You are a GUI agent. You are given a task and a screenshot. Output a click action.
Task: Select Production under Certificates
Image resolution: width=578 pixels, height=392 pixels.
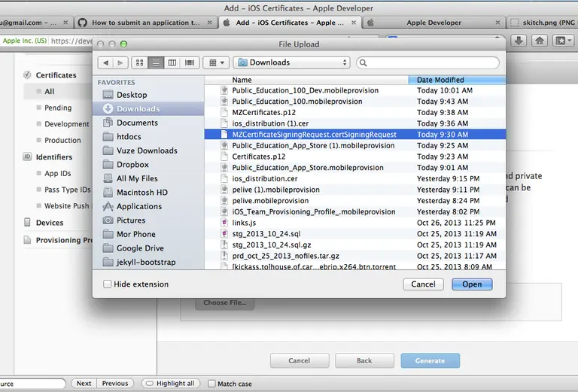[x=62, y=141]
